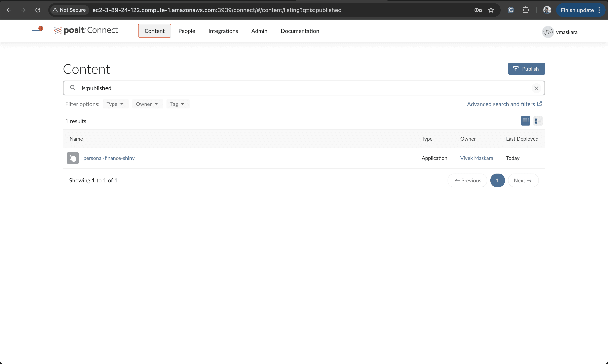
Task: Switch to the People tab
Action: click(x=187, y=31)
